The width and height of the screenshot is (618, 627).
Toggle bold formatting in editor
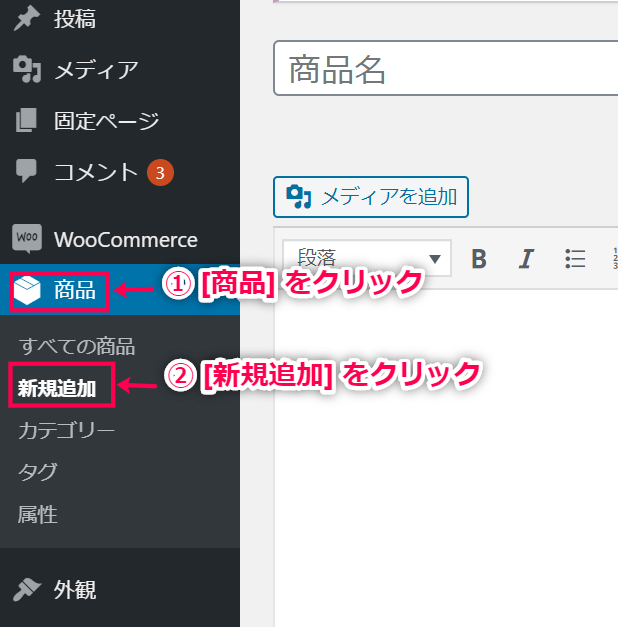point(479,259)
